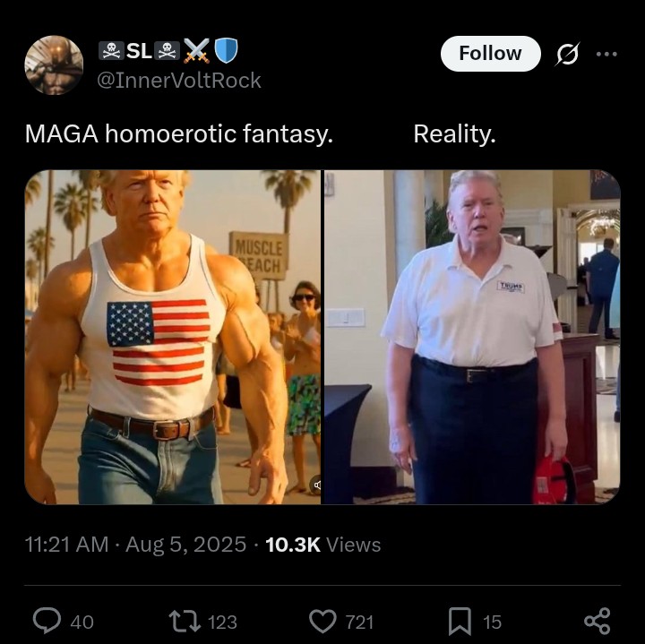Open the white polo shirt photo on the right
The height and width of the screenshot is (644, 645).
click(472, 337)
